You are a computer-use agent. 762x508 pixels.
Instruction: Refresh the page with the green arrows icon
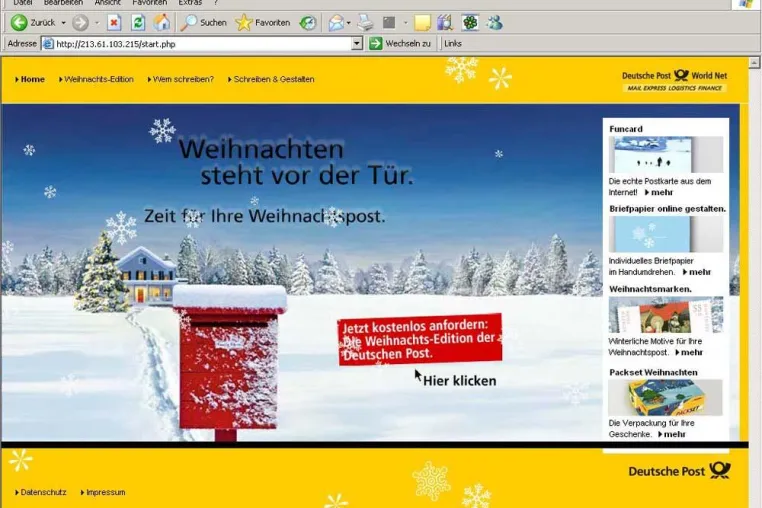138,22
